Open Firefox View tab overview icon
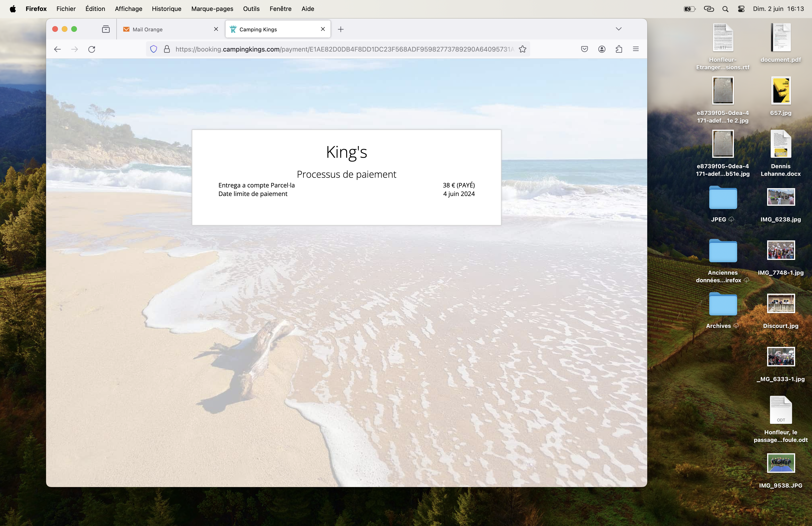812x526 pixels. (x=106, y=29)
